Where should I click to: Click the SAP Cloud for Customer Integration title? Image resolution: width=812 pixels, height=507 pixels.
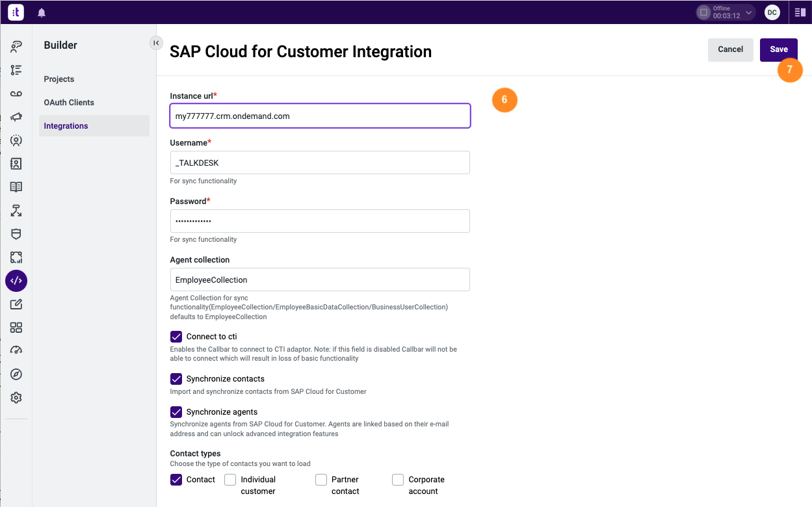point(300,51)
